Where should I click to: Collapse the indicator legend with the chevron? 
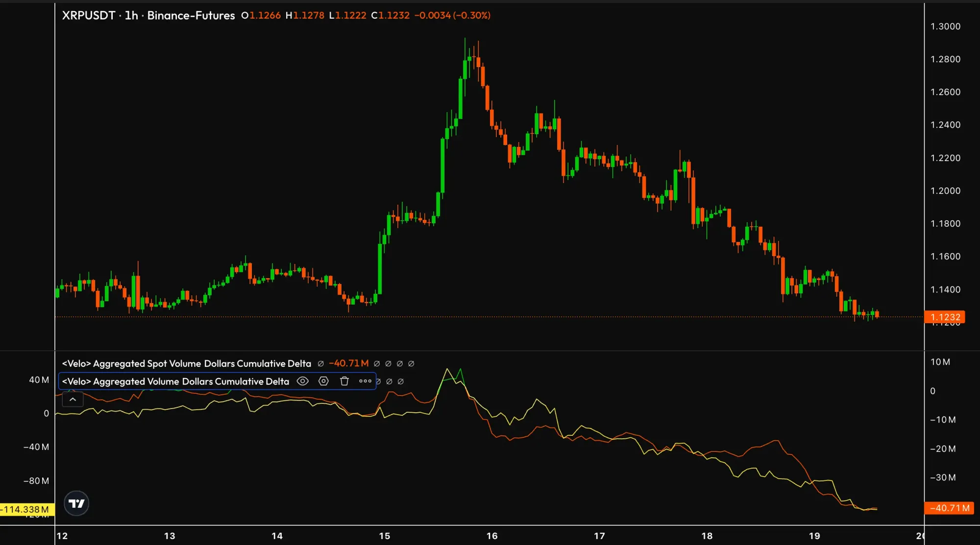tap(73, 400)
